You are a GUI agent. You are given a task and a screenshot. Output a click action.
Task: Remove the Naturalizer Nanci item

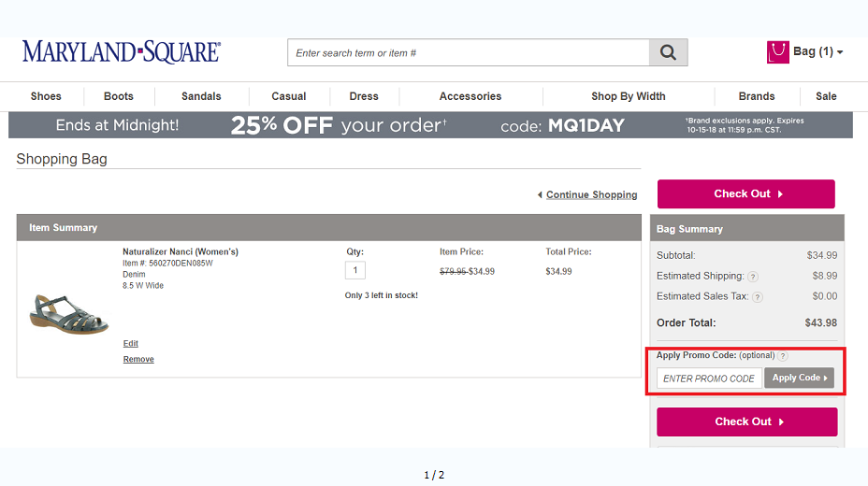point(138,360)
